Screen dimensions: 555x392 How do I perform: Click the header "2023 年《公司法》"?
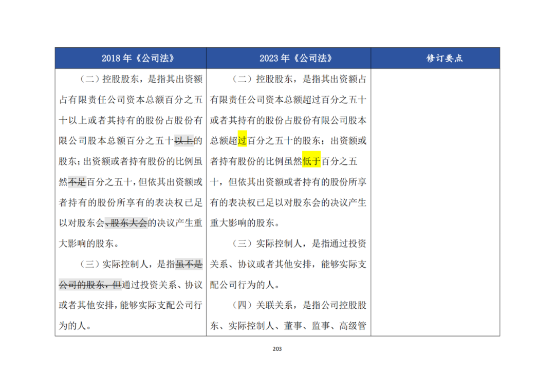pos(295,59)
